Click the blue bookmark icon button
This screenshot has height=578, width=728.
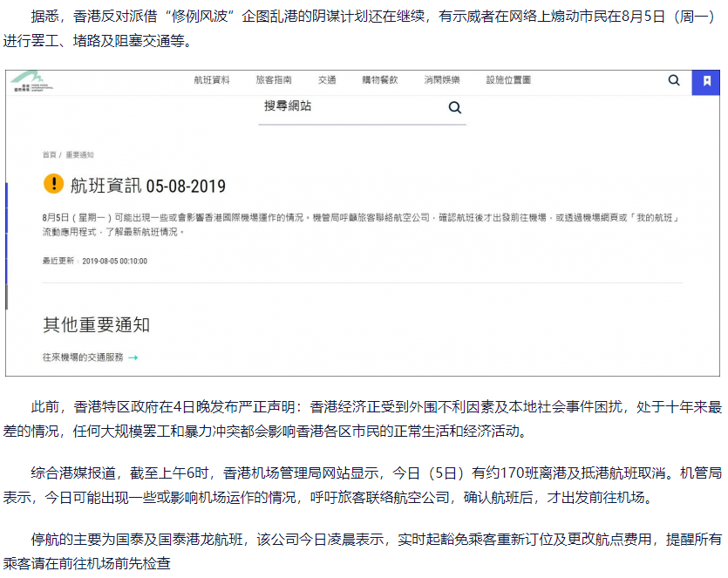click(706, 81)
